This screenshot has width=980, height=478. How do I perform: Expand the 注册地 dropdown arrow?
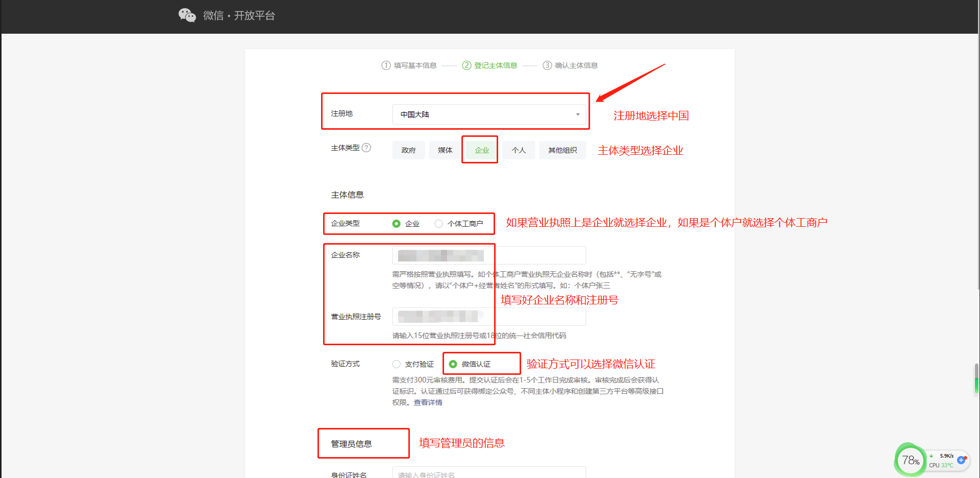[x=577, y=114]
